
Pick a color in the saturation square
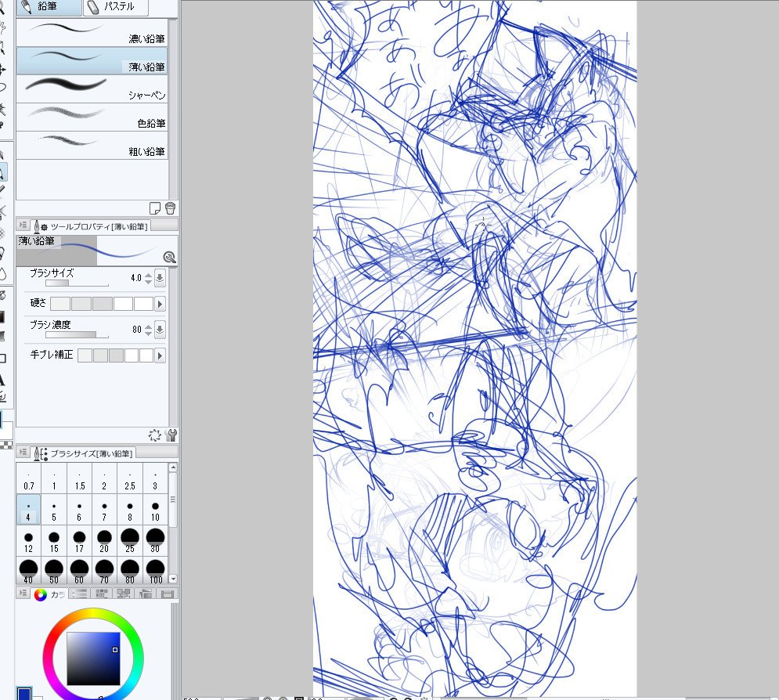click(93, 659)
